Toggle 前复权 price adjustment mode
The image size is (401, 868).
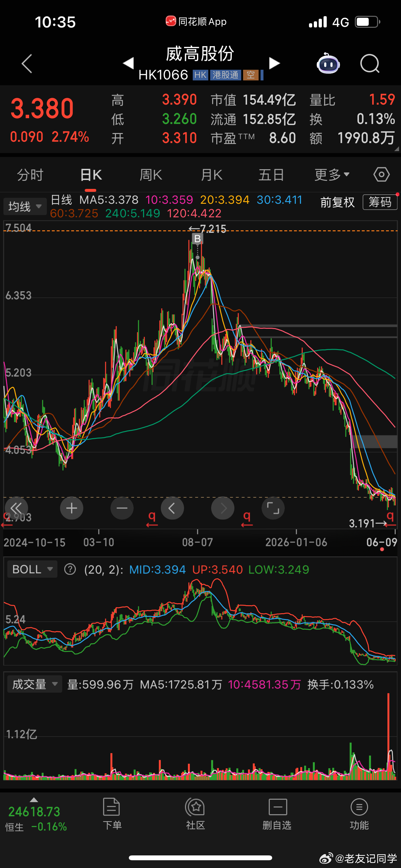(337, 202)
